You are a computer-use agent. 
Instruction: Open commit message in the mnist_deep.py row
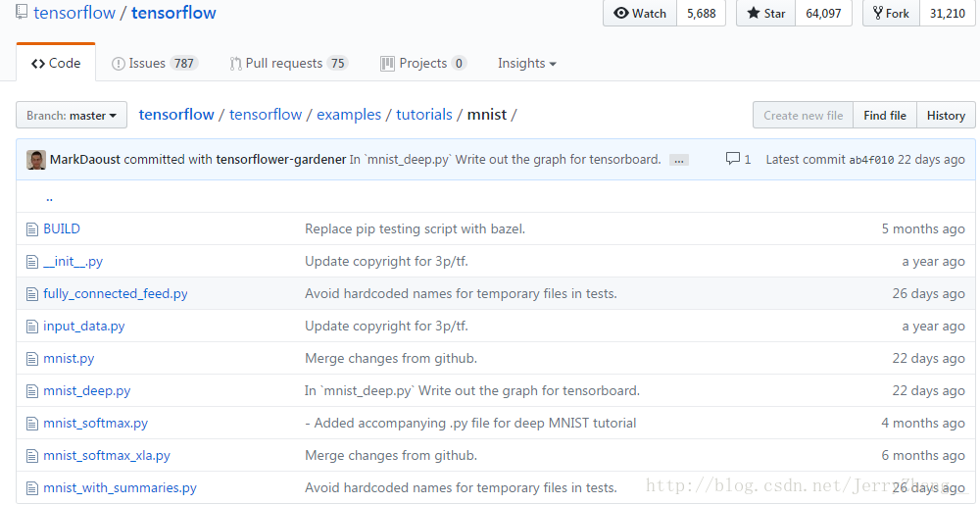coord(472,391)
